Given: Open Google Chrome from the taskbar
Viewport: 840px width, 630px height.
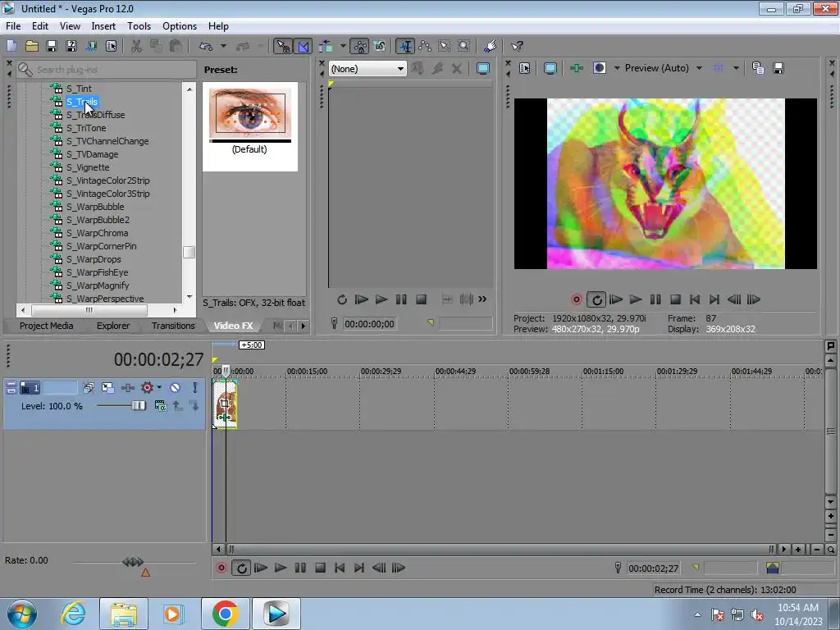Looking at the screenshot, I should 225,614.
